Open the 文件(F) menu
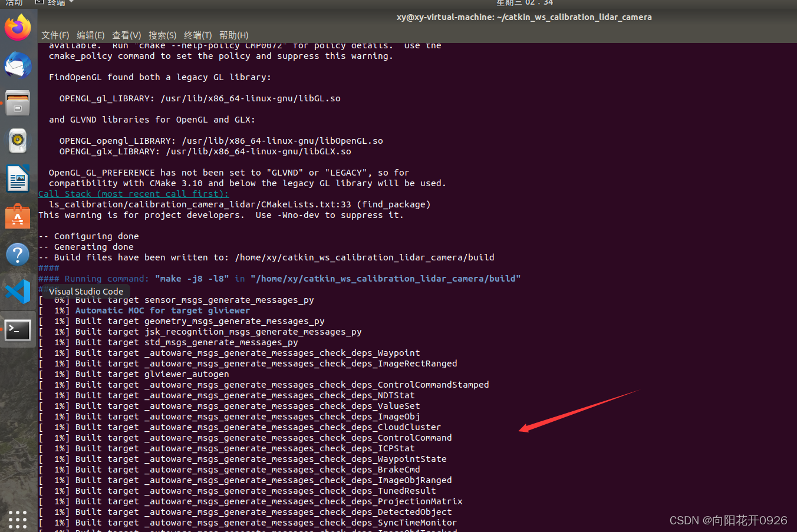797x532 pixels. click(55, 35)
